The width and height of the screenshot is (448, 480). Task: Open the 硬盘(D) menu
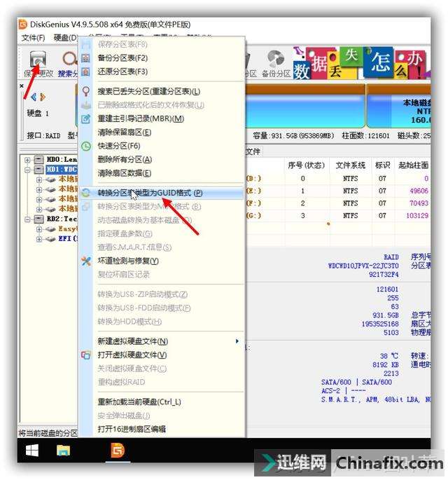tap(65, 38)
